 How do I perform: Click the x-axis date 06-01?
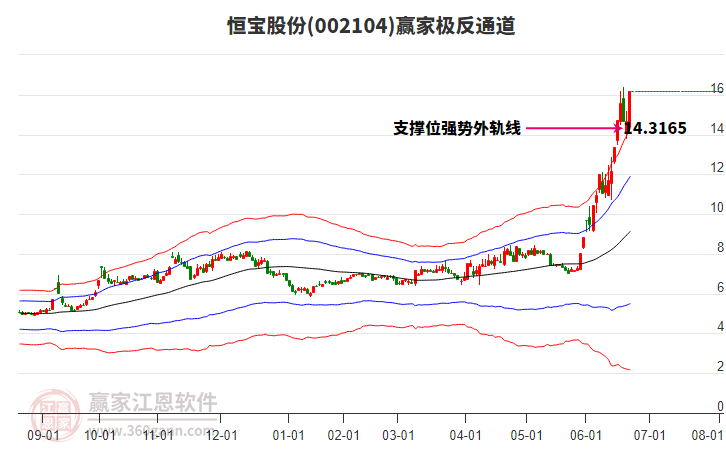586,435
